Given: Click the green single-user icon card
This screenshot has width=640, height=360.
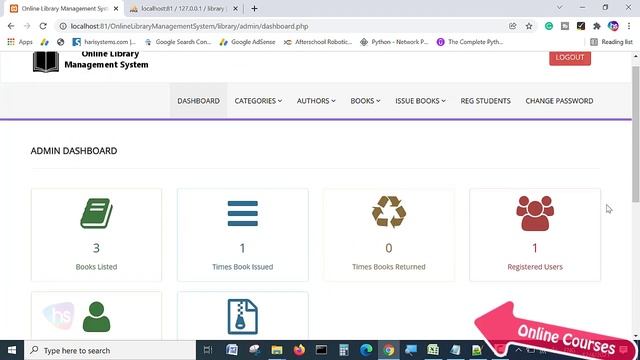Looking at the screenshot, I should pyautogui.click(x=96, y=317).
